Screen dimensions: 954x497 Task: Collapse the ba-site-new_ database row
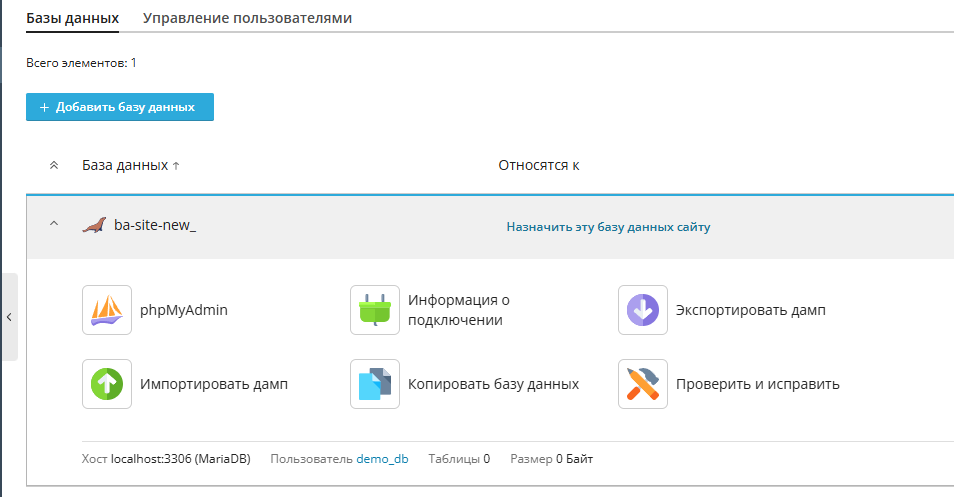tap(54, 224)
